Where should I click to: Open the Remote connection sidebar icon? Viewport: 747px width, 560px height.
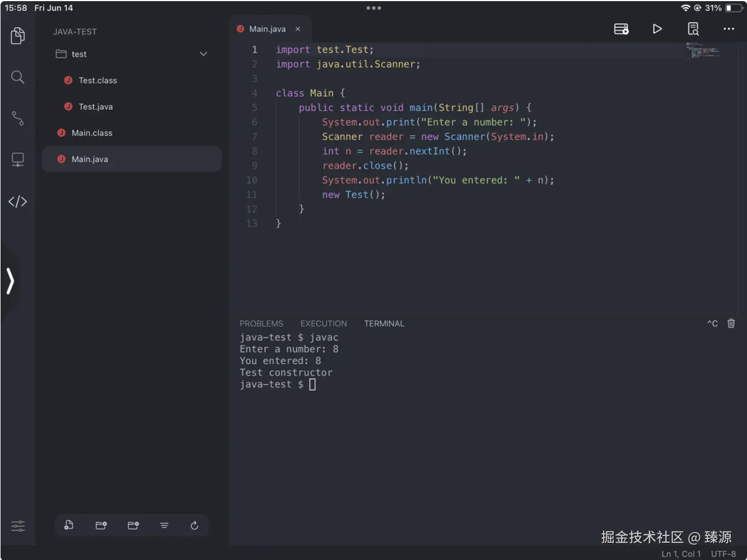(x=18, y=160)
